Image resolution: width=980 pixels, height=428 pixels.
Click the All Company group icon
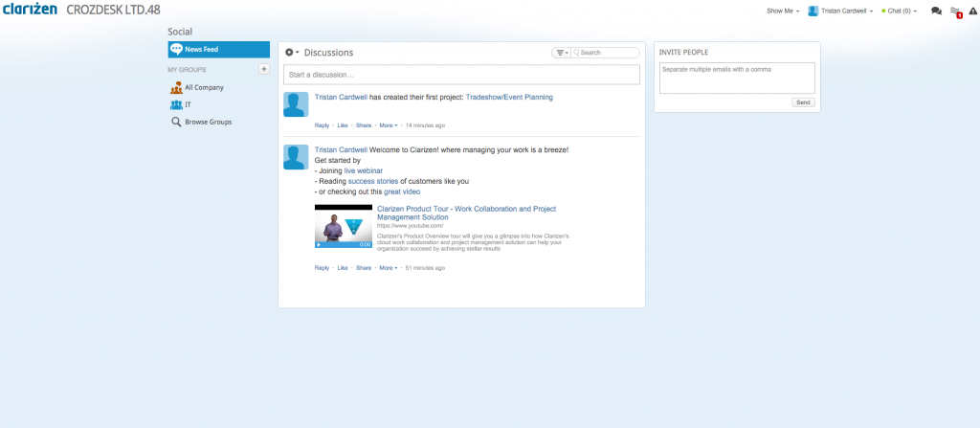pyautogui.click(x=176, y=87)
